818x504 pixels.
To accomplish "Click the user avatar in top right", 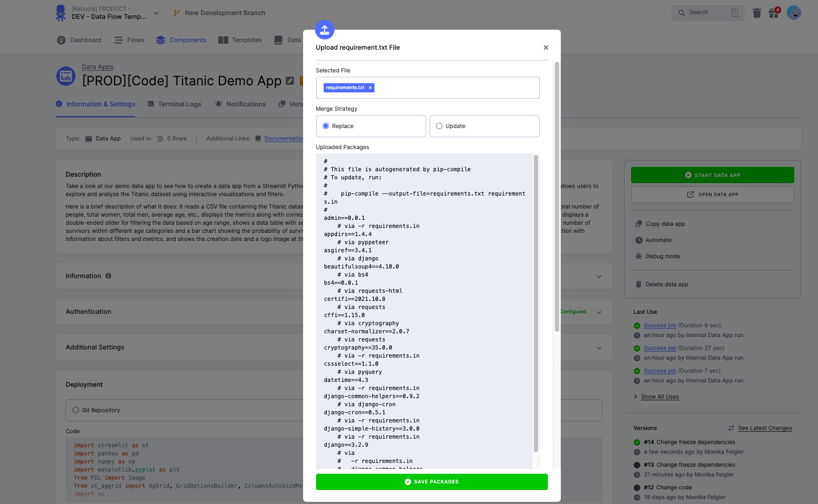I will point(793,13).
